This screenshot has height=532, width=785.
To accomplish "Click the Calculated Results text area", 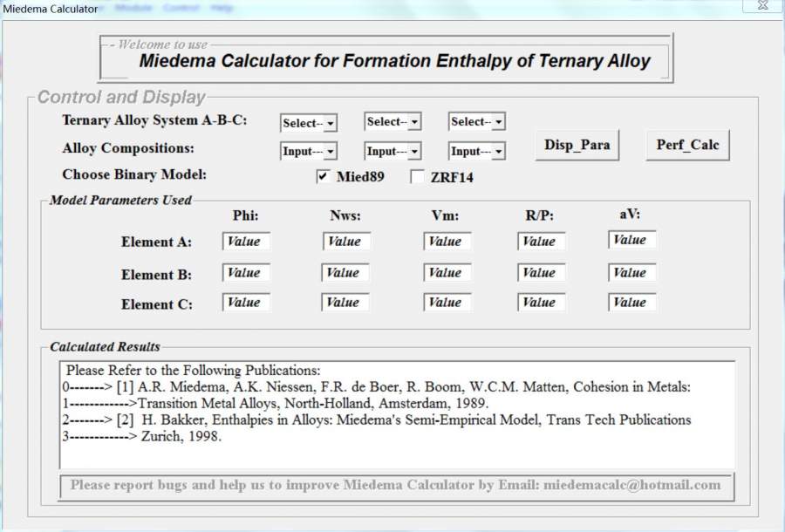I will (397, 414).
